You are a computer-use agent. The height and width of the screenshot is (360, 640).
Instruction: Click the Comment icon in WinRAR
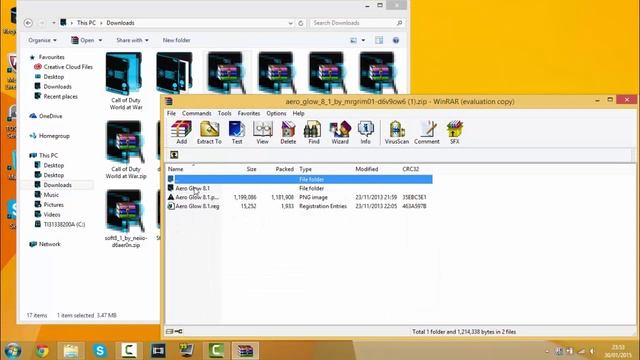tap(427, 132)
